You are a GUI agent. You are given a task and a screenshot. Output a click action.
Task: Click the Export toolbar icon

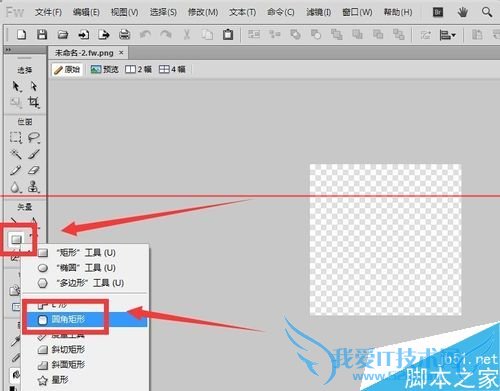(104, 34)
